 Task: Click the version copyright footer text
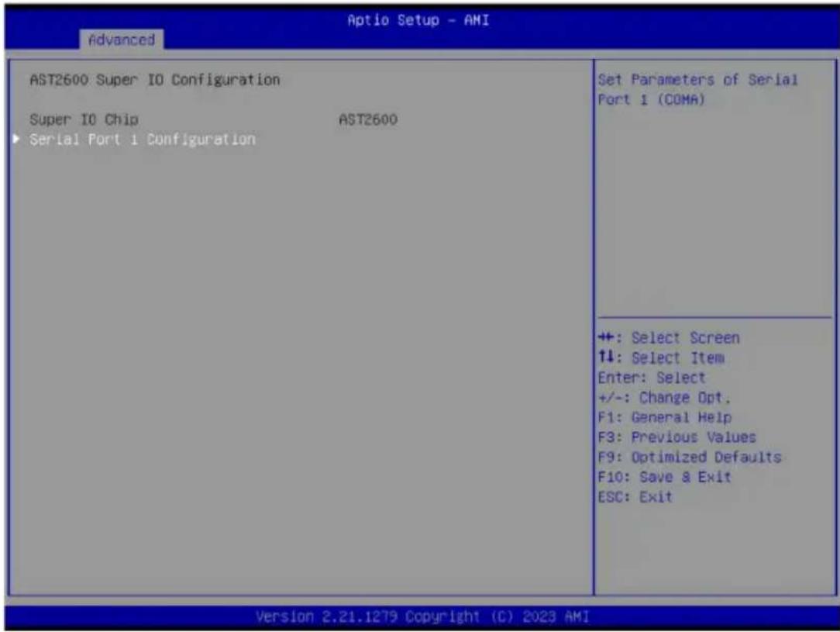click(422, 616)
